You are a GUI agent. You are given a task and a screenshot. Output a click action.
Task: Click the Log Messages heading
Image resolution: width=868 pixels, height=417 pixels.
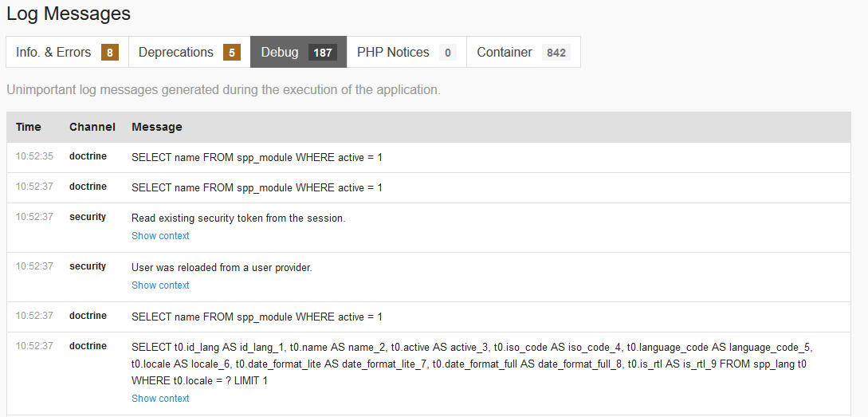tap(69, 14)
